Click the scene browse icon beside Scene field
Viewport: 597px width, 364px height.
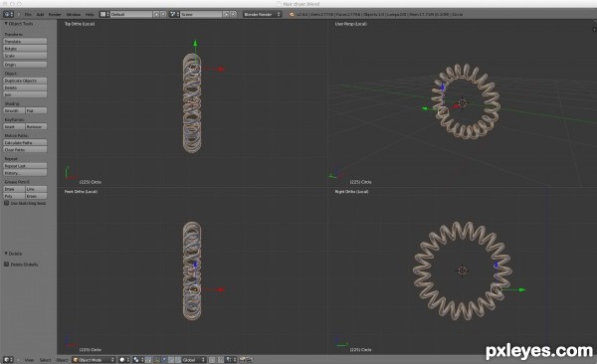pos(173,14)
